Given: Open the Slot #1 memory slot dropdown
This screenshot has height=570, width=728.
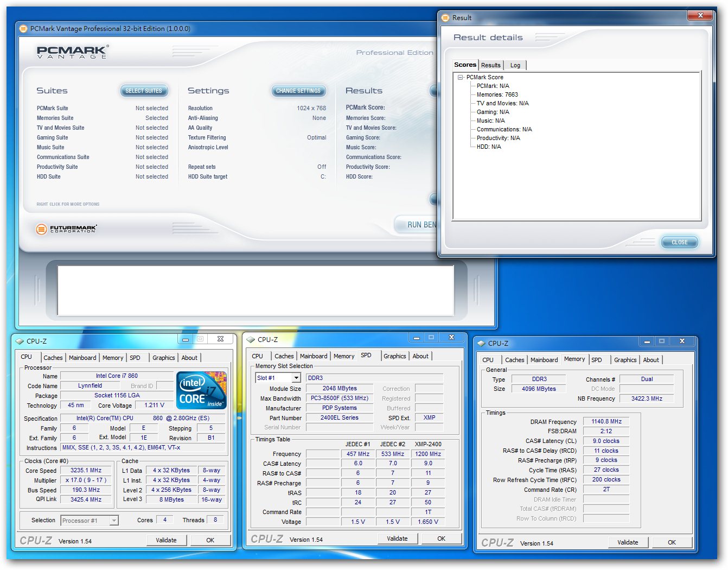Looking at the screenshot, I should click(296, 378).
